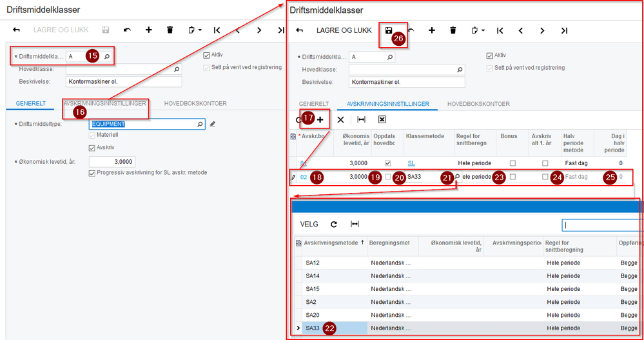This screenshot has height=340, width=644.
Task: Click fit-to-screen columns icon in grid toolbar
Action: pyautogui.click(x=362, y=119)
